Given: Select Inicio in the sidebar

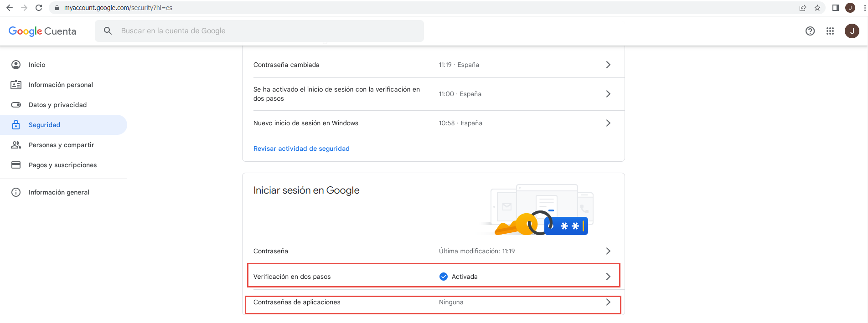Looking at the screenshot, I should (63, 65).
